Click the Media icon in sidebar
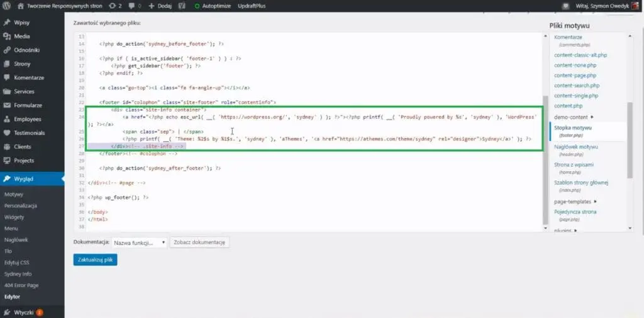Screen dimensions: 644x318 (x=6, y=36)
